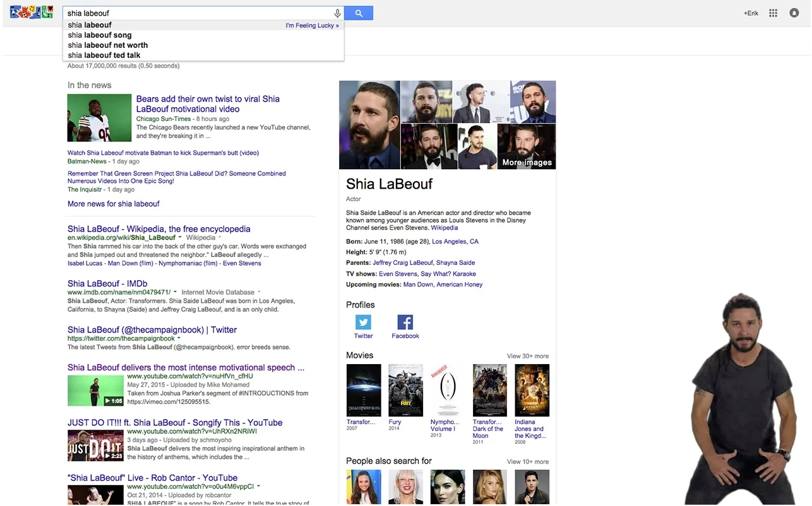This screenshot has height=506, width=812.
Task: Expand dropdown arrow beside IMDb URL
Action: coord(175,292)
